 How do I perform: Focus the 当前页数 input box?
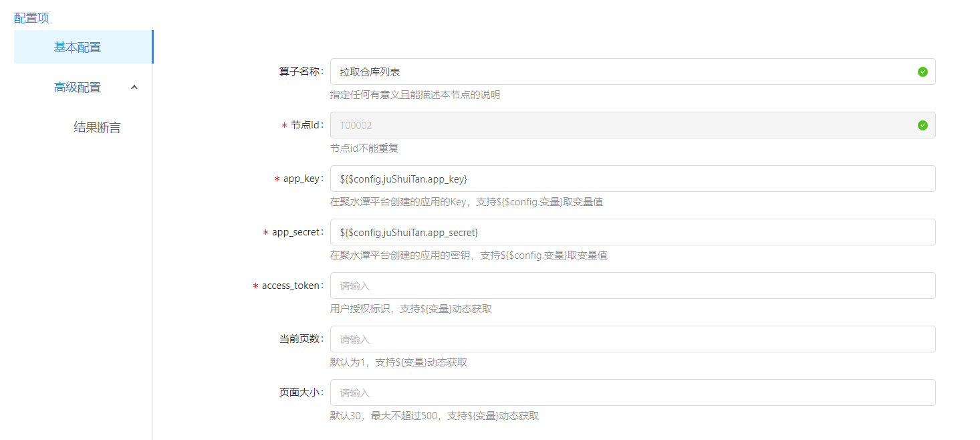pos(632,339)
